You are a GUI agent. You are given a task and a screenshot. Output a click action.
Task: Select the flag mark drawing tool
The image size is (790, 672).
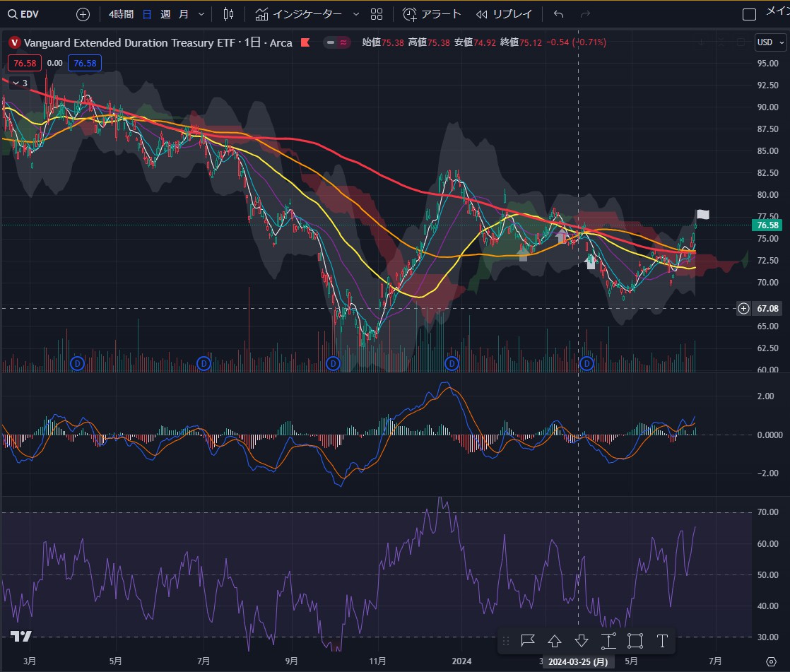pyautogui.click(x=528, y=641)
